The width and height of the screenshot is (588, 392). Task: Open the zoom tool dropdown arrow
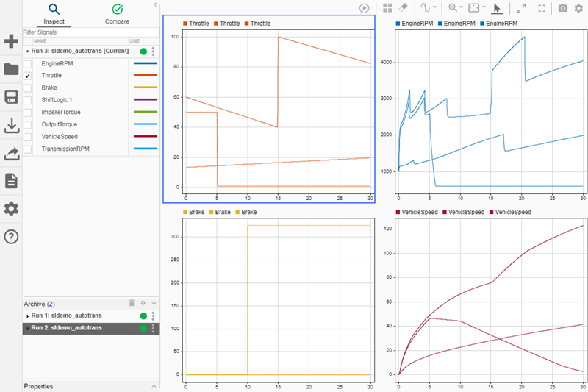tap(461, 7)
